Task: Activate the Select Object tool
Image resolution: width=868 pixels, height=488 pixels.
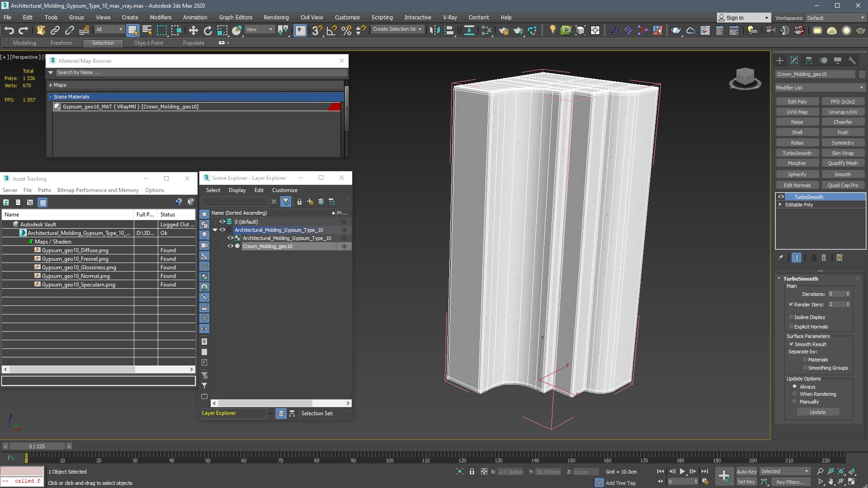Action: click(x=132, y=30)
